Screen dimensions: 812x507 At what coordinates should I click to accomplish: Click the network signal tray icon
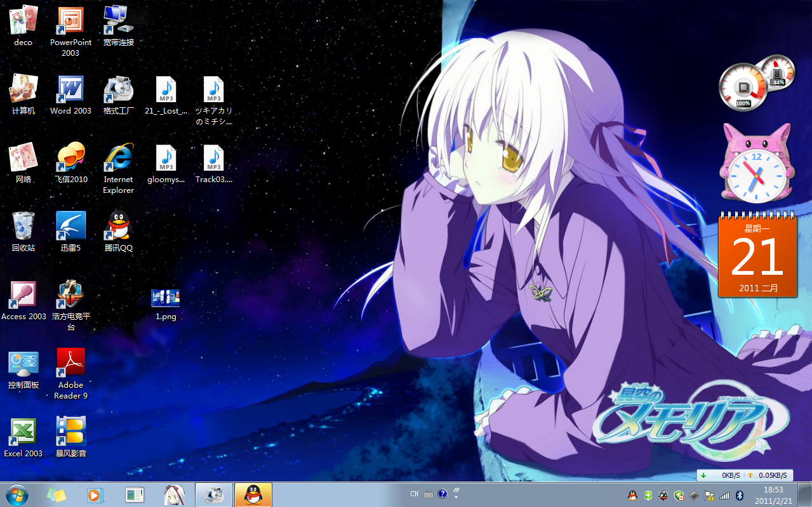(724, 495)
